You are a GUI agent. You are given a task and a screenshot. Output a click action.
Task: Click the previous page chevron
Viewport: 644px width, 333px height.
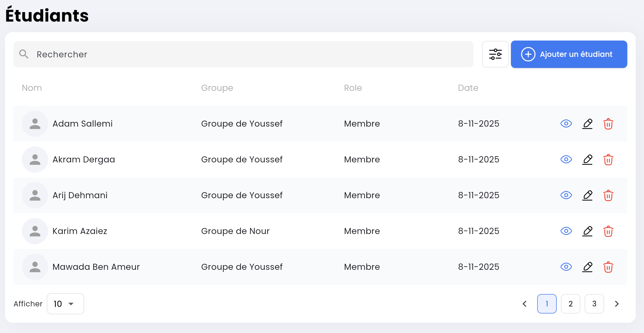[524, 304]
